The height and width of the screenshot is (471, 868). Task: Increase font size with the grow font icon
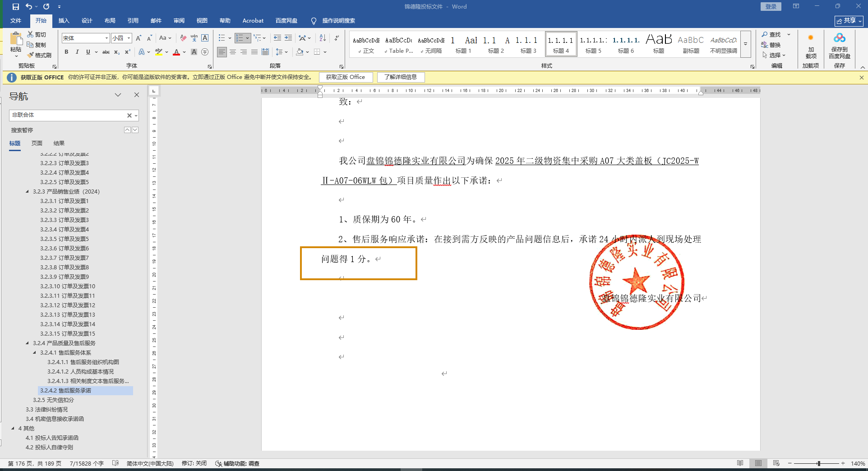(139, 38)
